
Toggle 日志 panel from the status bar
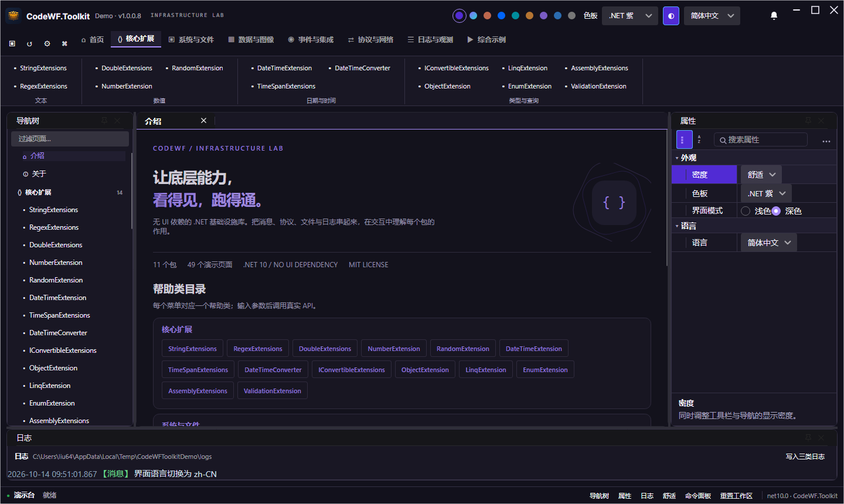tap(647, 496)
